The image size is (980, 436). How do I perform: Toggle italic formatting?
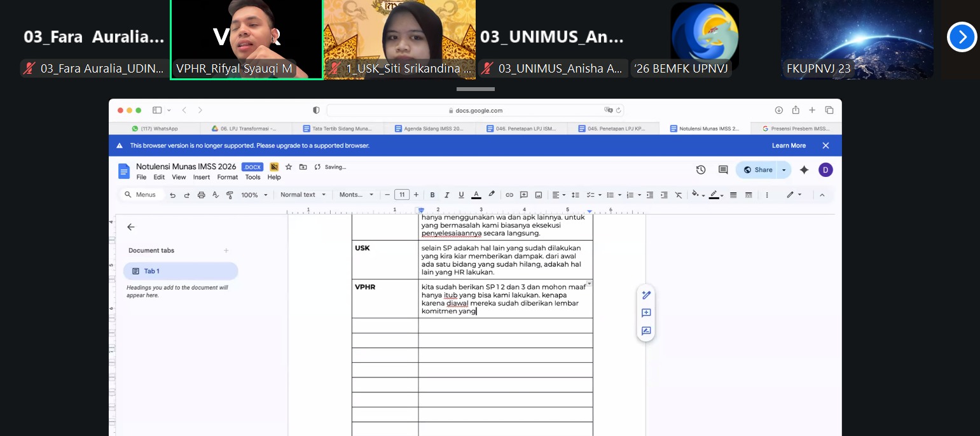(447, 195)
